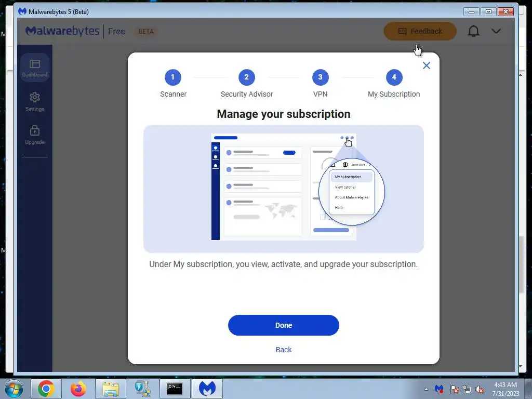Maximize the Malwarebytes window
The width and height of the screenshot is (532, 399).
click(488, 12)
